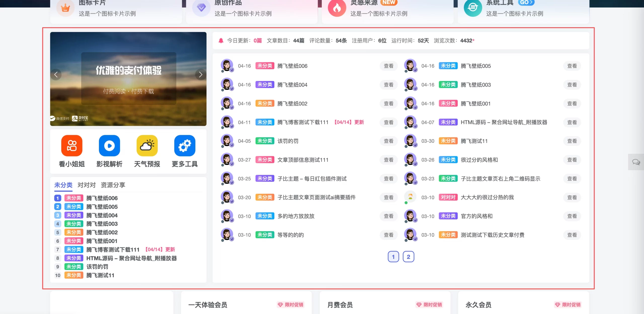Click the bell icon beside 今日更新

[221, 41]
